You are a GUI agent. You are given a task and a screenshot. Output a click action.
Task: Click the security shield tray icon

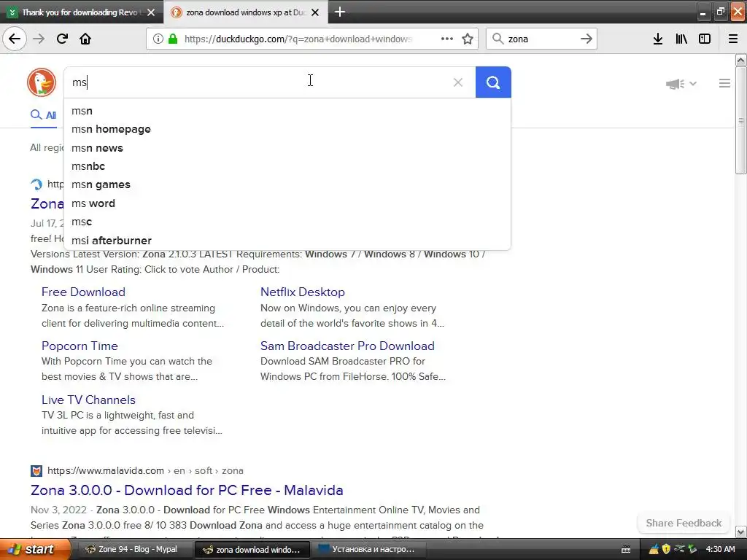(666, 550)
